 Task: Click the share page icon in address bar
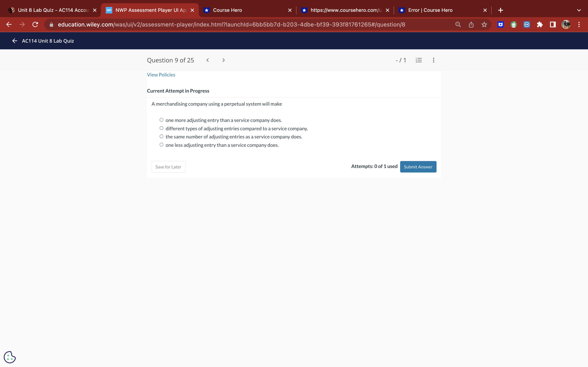pyautogui.click(x=471, y=24)
